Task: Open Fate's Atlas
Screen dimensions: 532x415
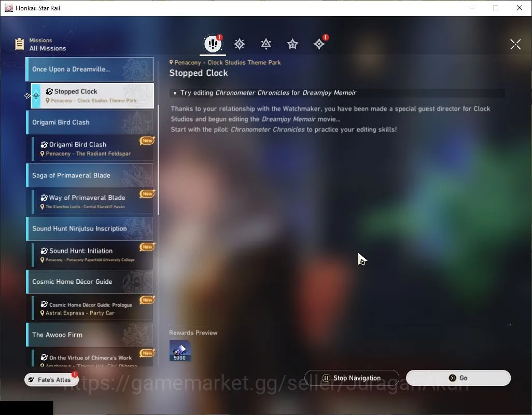Action: coord(51,379)
